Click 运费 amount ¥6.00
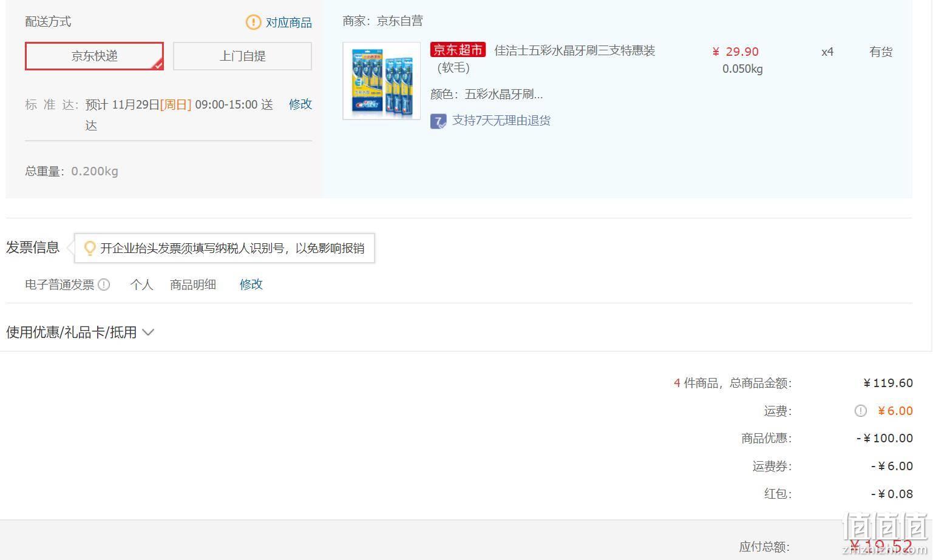 [x=895, y=411]
